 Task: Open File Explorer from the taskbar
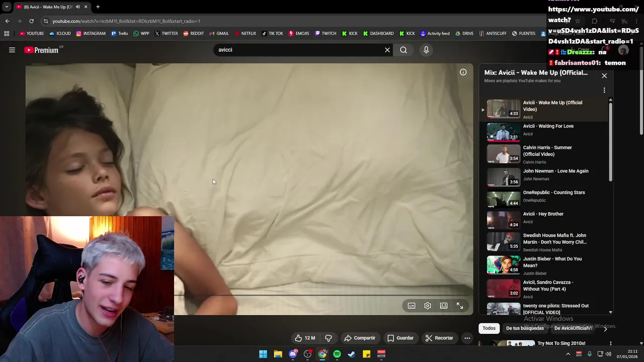click(x=278, y=354)
